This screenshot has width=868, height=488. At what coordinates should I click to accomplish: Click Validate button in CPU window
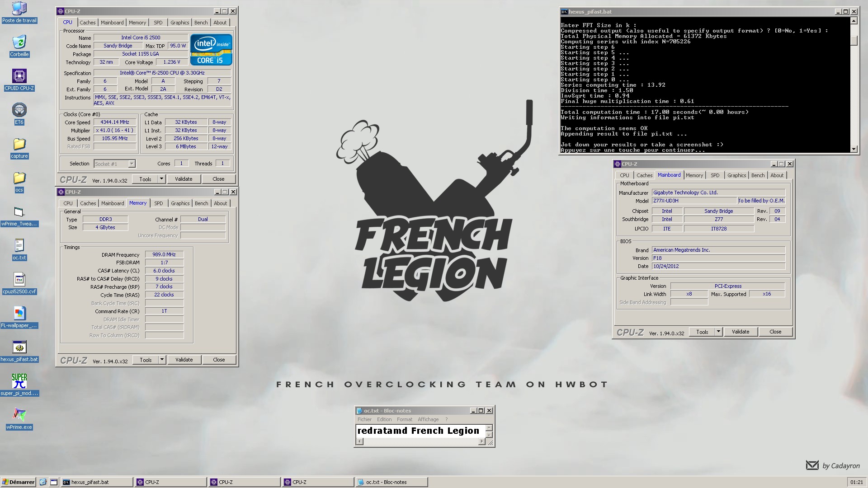click(184, 179)
